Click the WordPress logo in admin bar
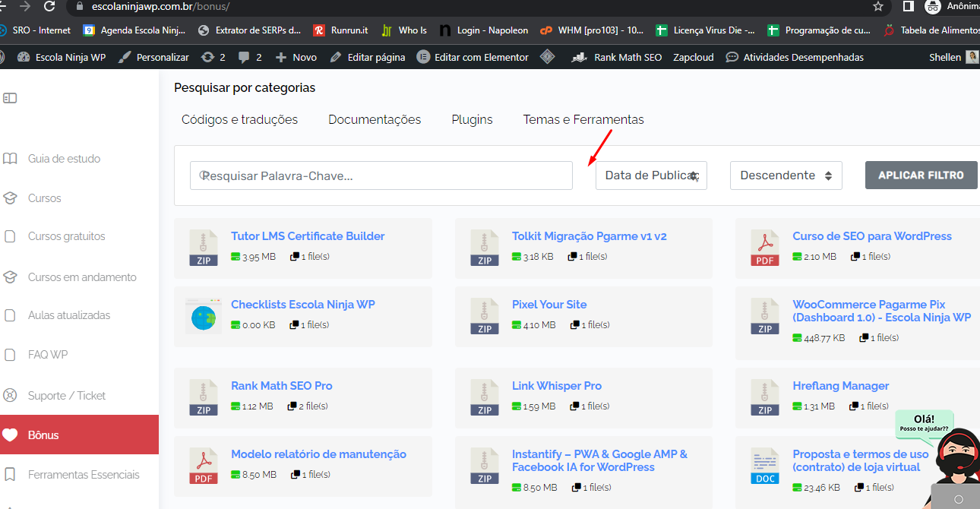 click(2, 57)
